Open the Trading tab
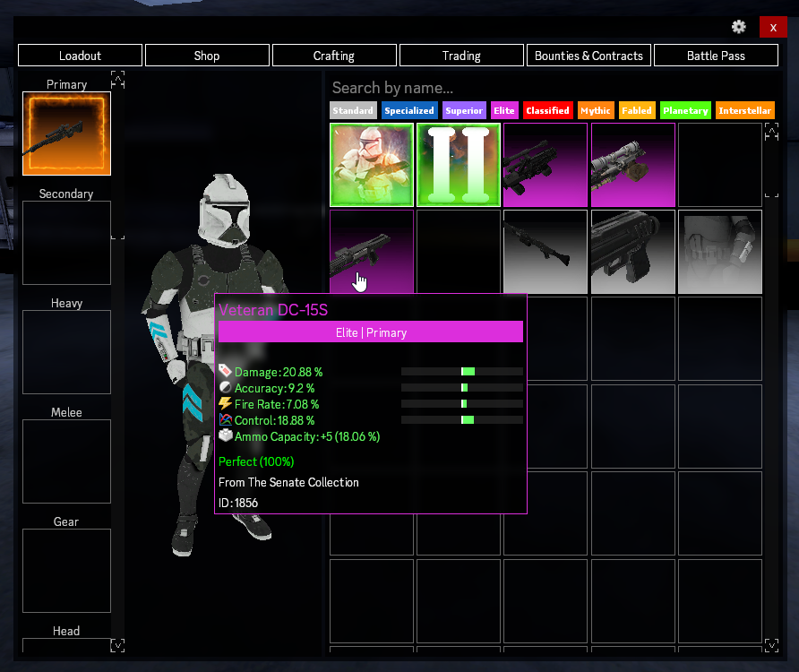 point(461,56)
